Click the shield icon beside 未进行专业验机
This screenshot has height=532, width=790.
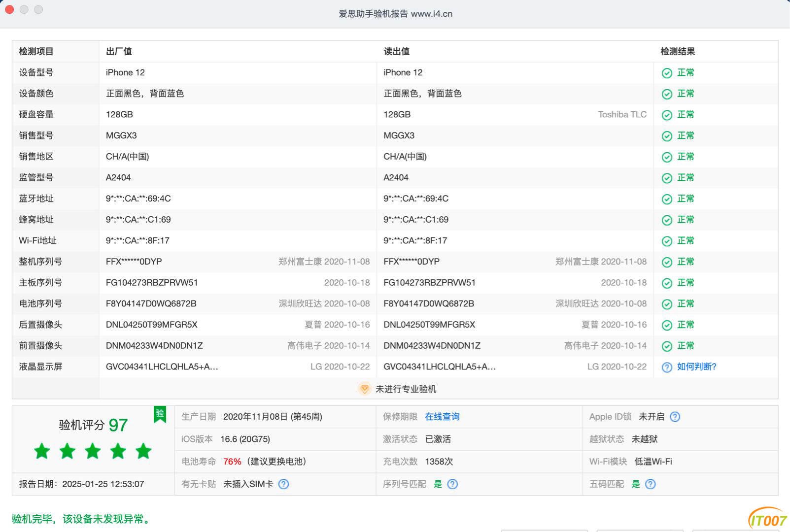pyautogui.click(x=364, y=389)
